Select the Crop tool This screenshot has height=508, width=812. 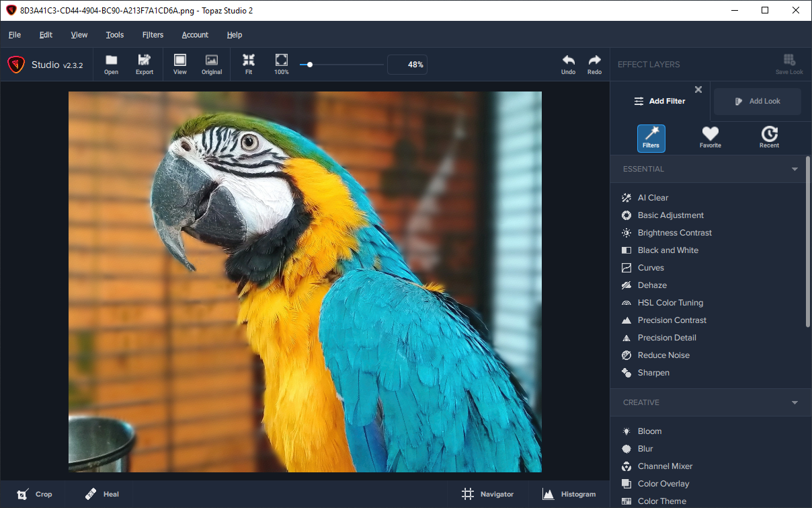coord(34,494)
